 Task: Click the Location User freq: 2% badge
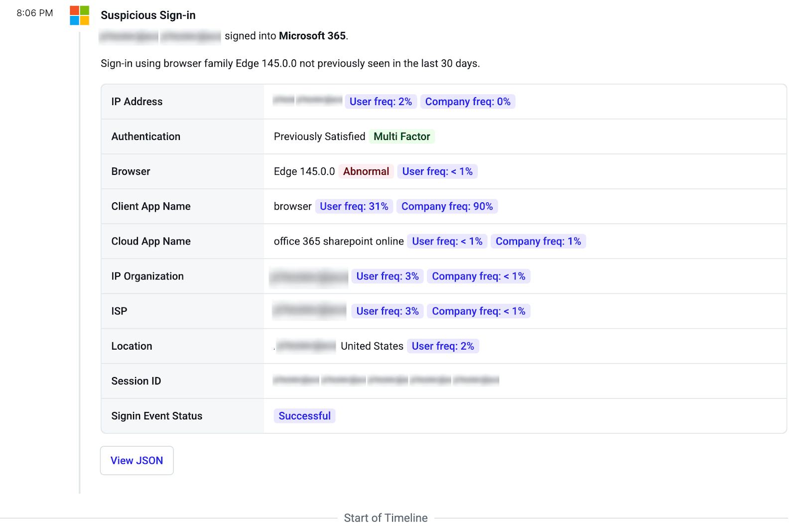(x=443, y=346)
